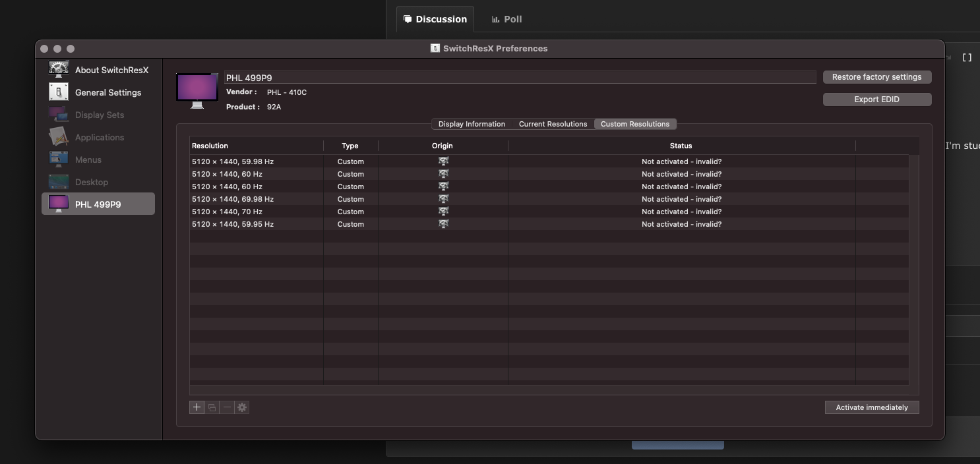Select row 5120 × 1440, 59.98 Hz
This screenshot has width=980, height=464.
pyautogui.click(x=549, y=161)
